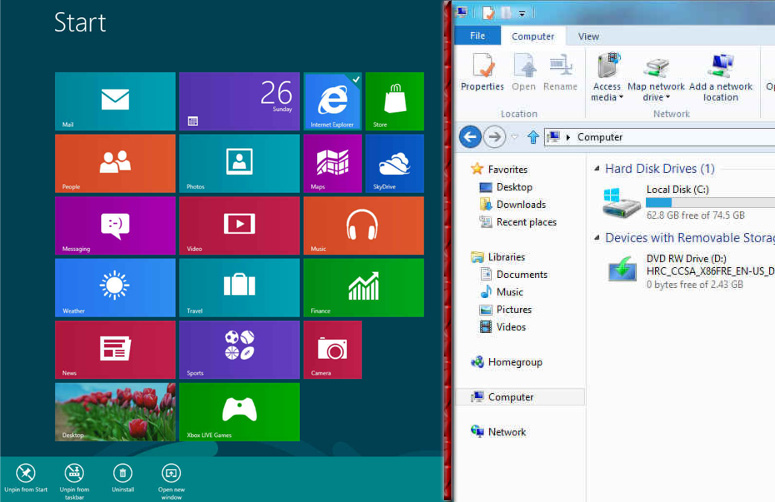Select Homegroup in navigation pane

(x=507, y=362)
